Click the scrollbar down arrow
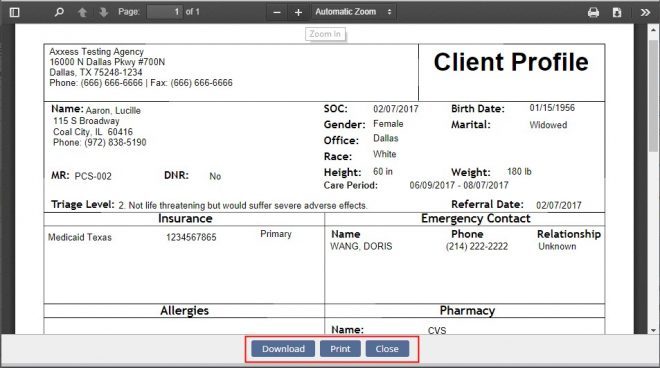 click(x=653, y=330)
